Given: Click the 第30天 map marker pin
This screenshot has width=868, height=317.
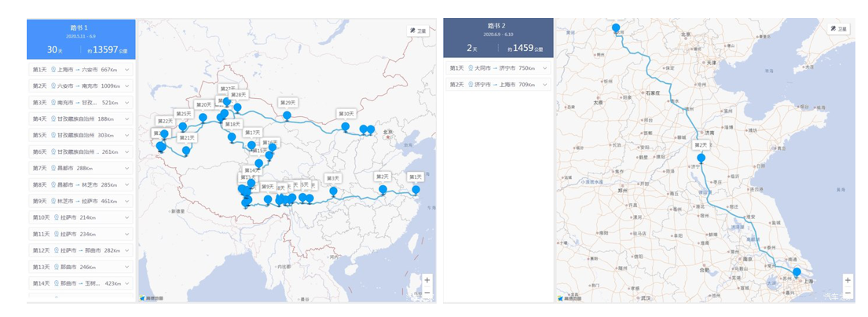Looking at the screenshot, I should [x=345, y=126].
